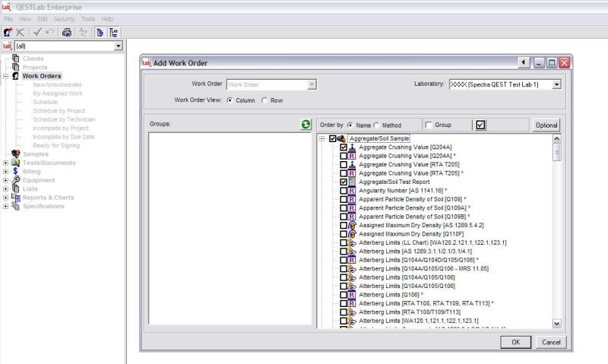Viewport: 608px width, 364px height.
Task: Click the Samples icon in sidebar tree
Action: [x=15, y=154]
